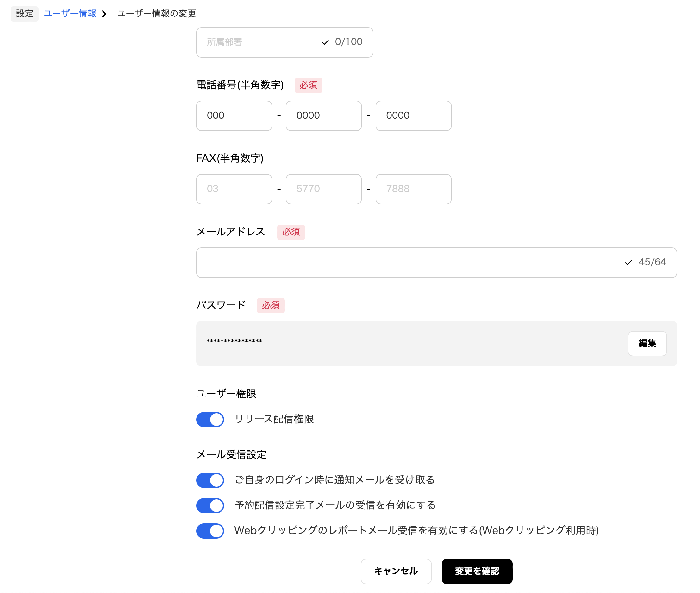Disable the 予約配信設定完了メール toggle

[210, 505]
